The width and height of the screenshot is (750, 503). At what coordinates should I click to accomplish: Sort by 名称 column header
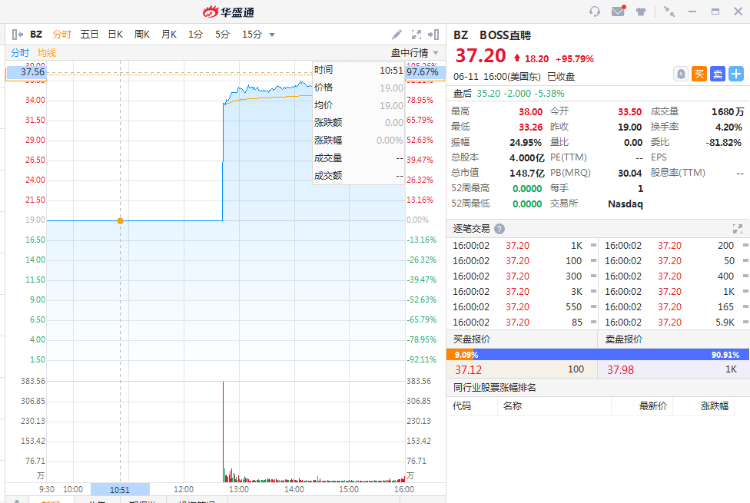coord(512,406)
